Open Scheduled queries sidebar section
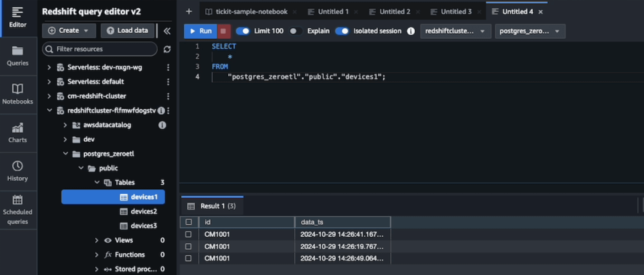 18,210
